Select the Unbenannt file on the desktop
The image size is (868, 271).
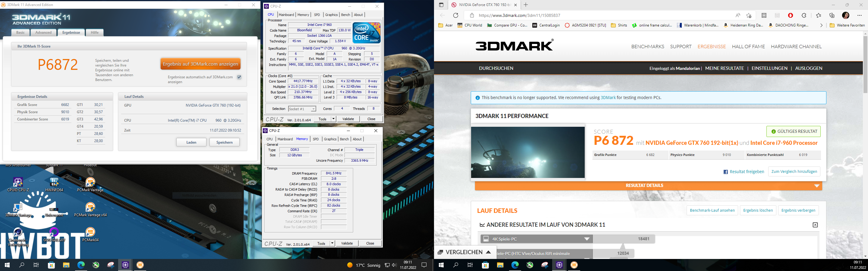[54, 212]
